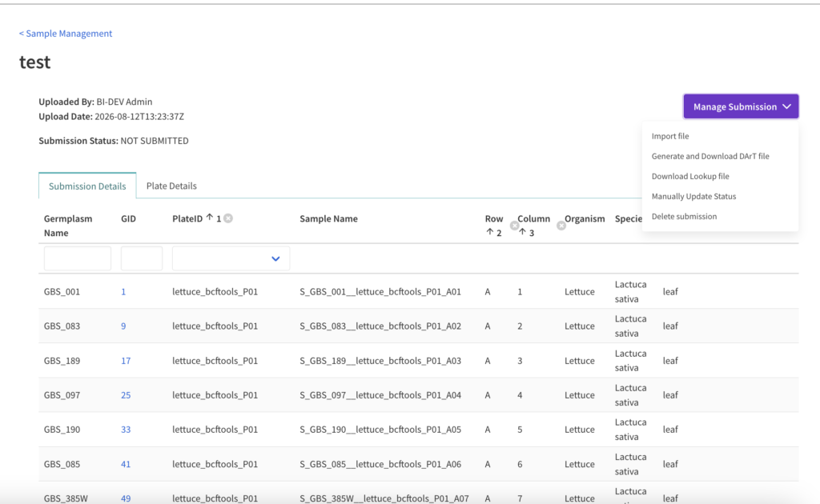Click the Lettuce organism cell in GBS_083 row
The image size is (820, 504).
580,326
